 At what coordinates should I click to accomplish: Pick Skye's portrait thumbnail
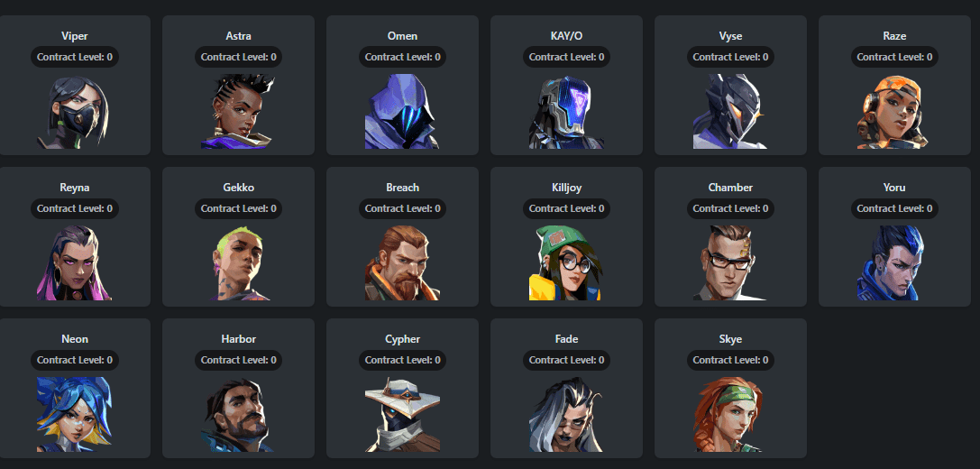click(x=730, y=414)
